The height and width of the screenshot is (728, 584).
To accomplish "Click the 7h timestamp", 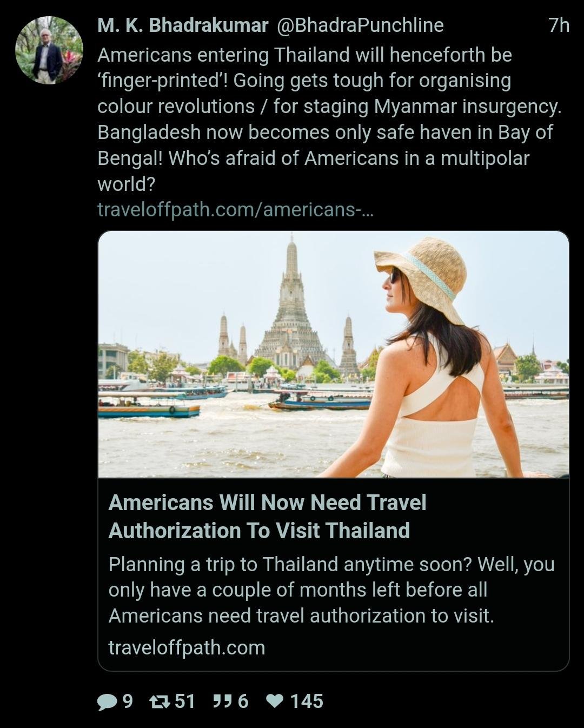I will click(x=559, y=25).
